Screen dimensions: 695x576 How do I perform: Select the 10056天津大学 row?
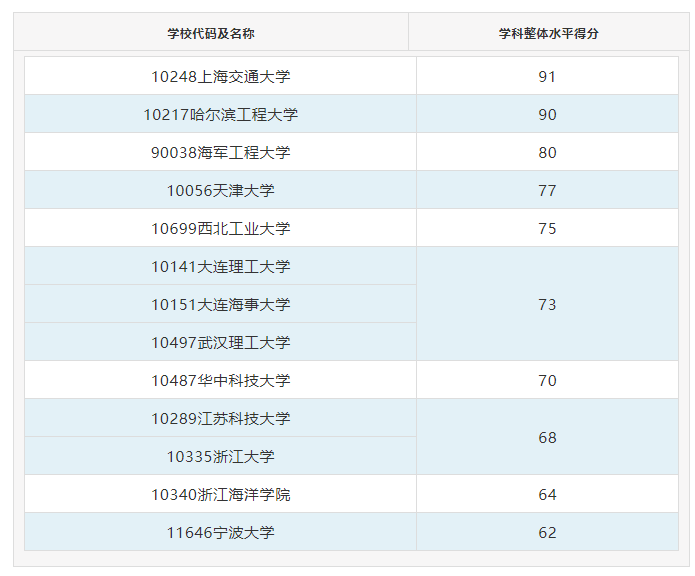(351, 190)
